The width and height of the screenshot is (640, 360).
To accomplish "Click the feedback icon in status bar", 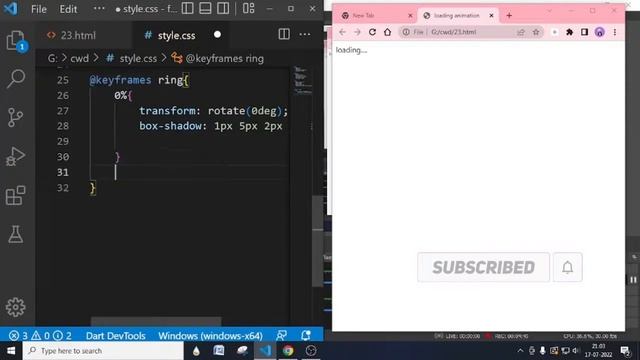I will pos(281,336).
